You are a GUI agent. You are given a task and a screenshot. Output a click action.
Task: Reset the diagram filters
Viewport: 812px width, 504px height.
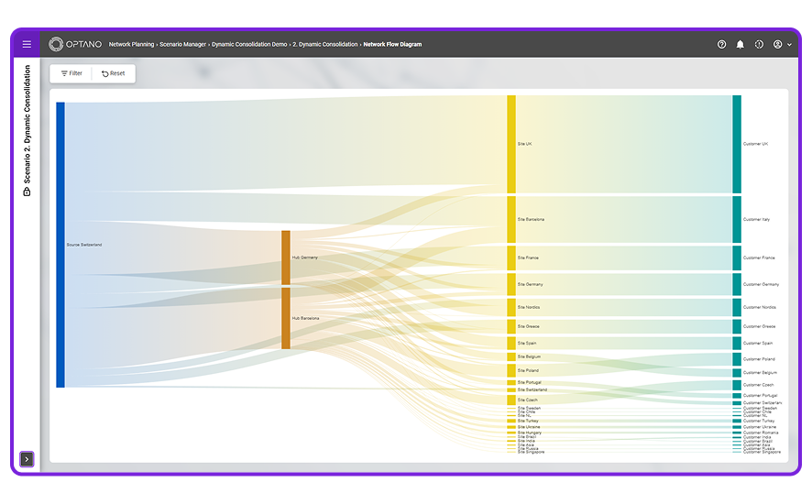114,73
